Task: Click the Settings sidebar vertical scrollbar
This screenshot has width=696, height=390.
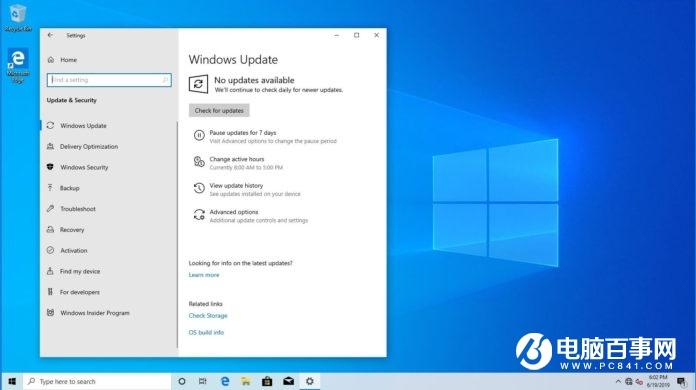Action: [x=177, y=235]
